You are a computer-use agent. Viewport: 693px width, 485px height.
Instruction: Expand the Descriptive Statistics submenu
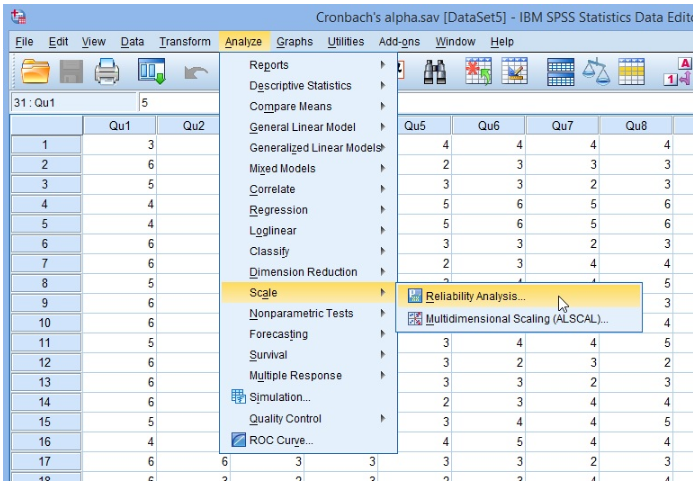click(x=308, y=85)
